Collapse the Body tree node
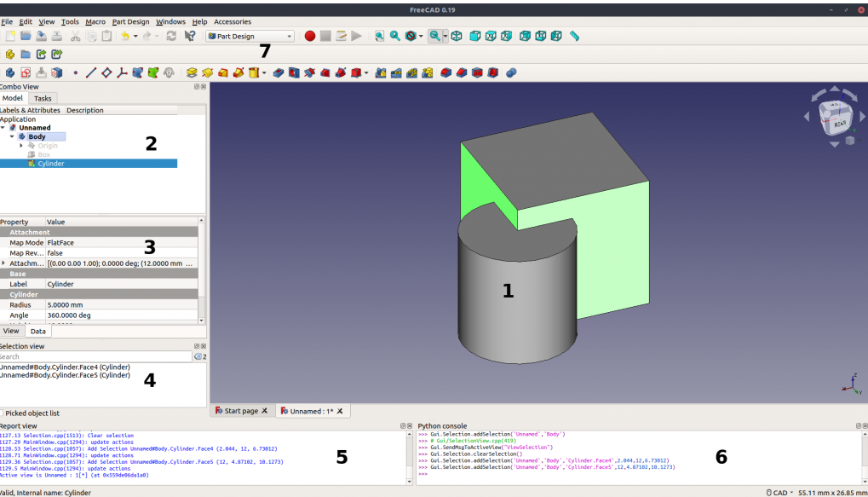 click(x=12, y=136)
